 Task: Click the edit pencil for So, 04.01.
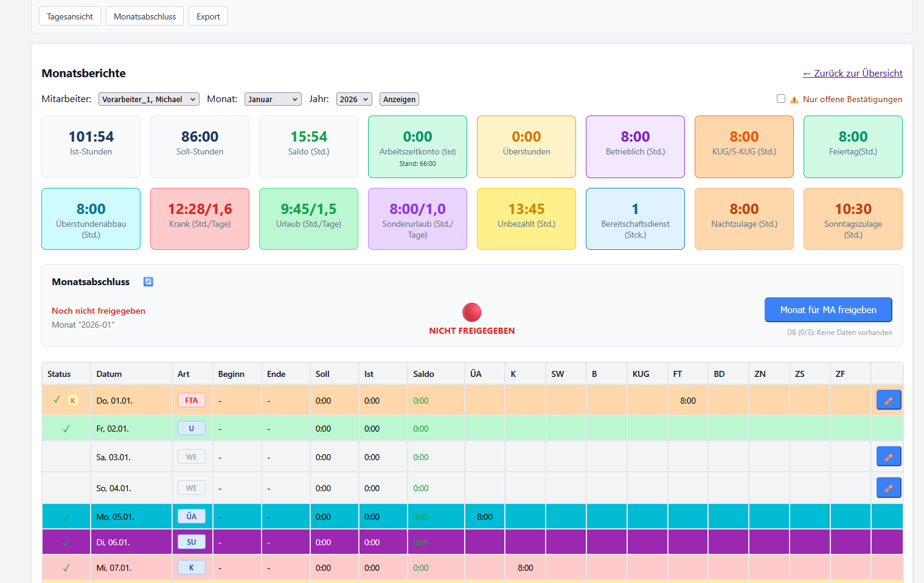[x=889, y=488]
